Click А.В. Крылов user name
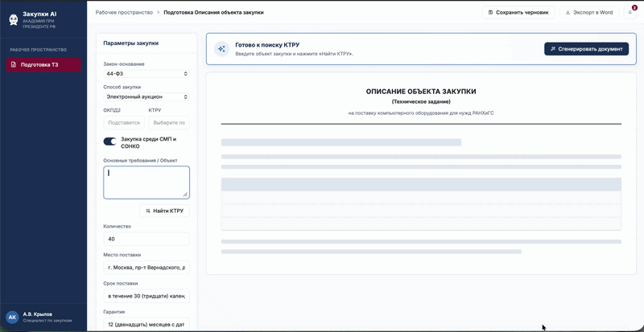 [38, 314]
